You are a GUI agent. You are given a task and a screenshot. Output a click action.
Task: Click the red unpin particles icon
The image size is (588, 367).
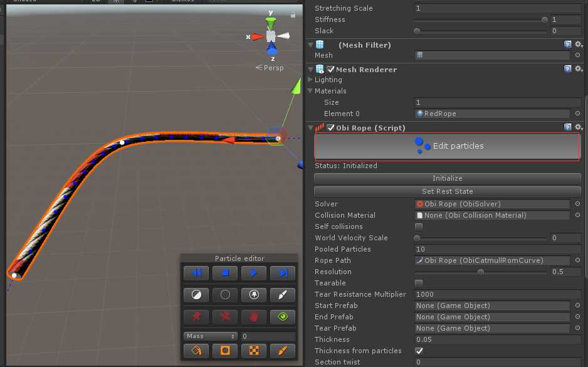tap(225, 317)
